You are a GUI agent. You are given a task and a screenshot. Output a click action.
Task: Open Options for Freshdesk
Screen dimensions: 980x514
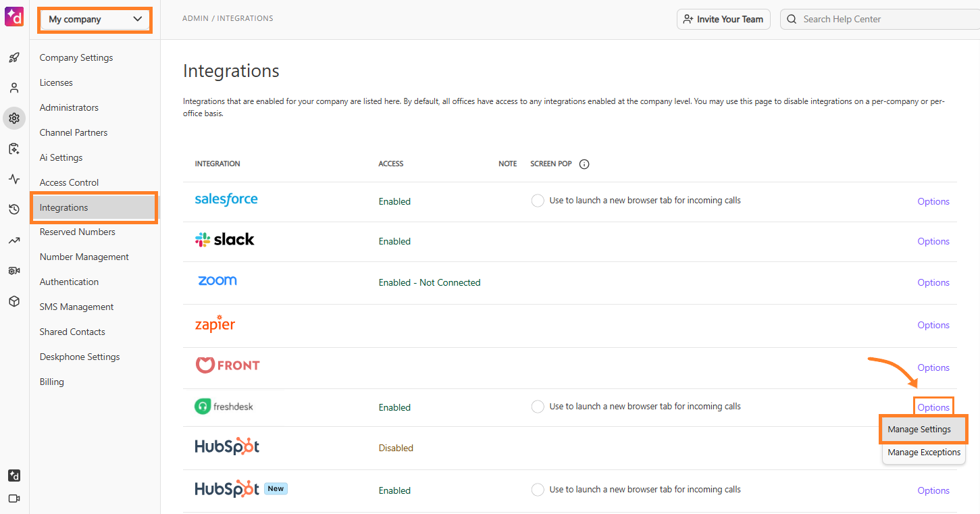point(933,407)
